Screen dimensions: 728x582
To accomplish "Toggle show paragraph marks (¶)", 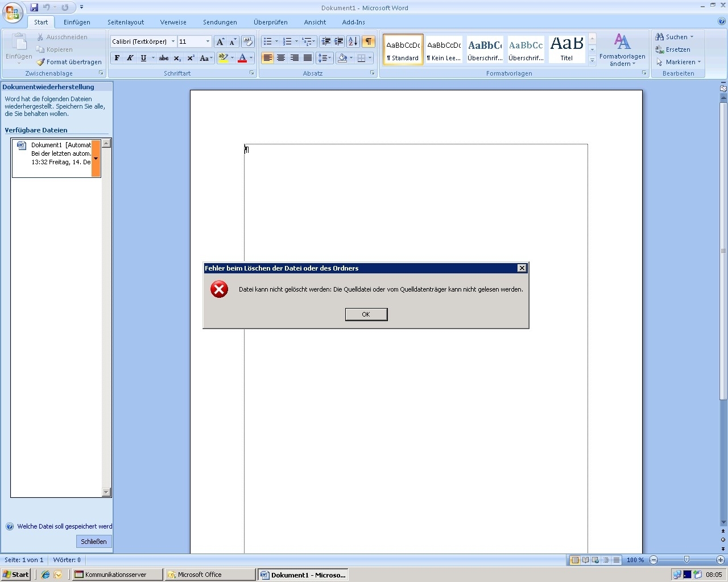I will (x=369, y=41).
